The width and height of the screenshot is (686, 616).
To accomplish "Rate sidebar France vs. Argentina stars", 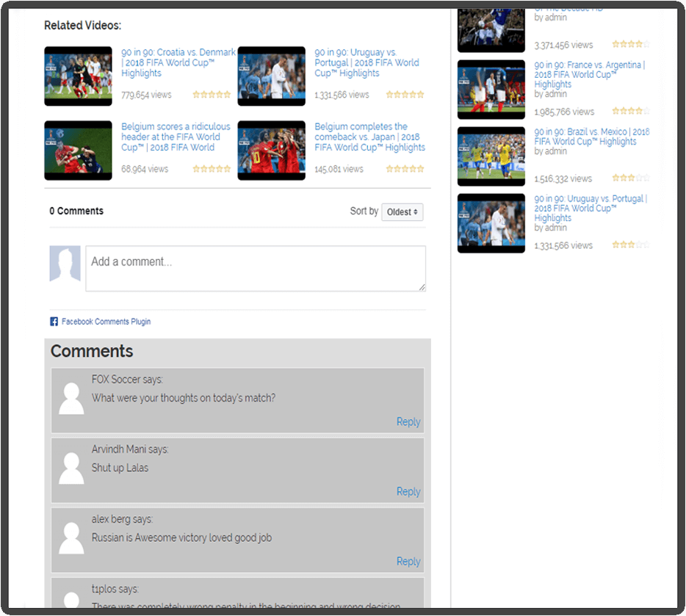I will coord(631,111).
